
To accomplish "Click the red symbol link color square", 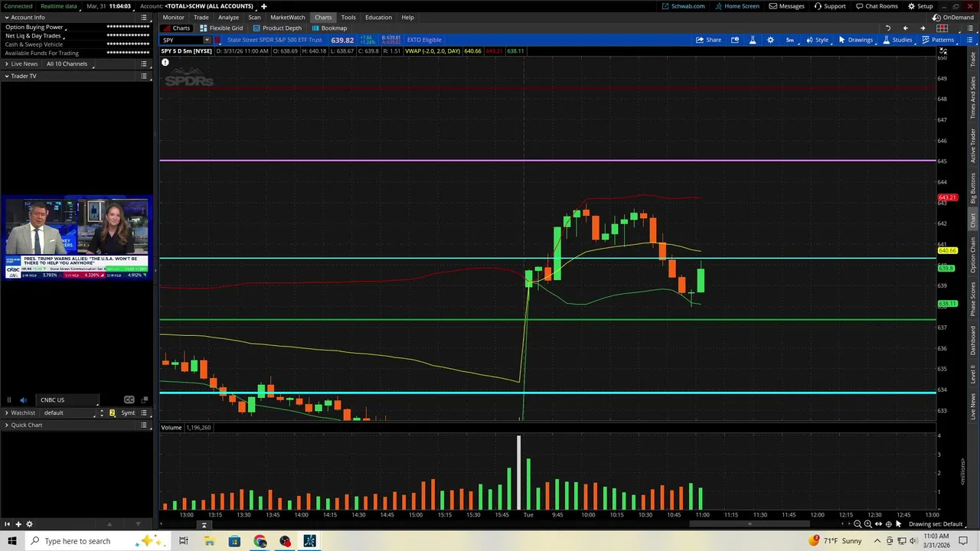I will 218,40.
